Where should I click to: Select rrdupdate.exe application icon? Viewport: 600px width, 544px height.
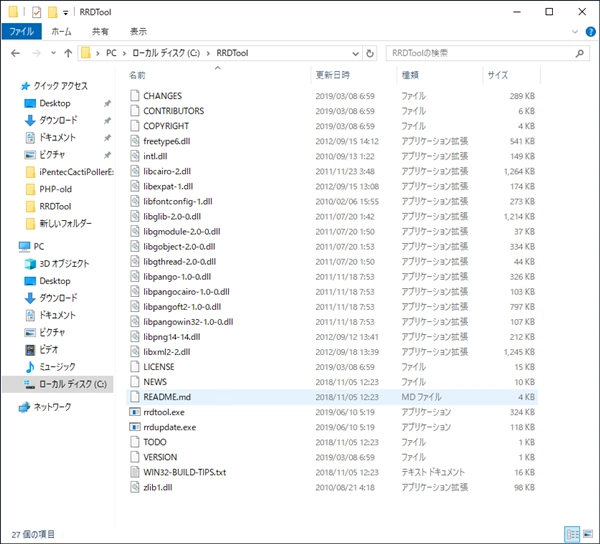(x=134, y=427)
